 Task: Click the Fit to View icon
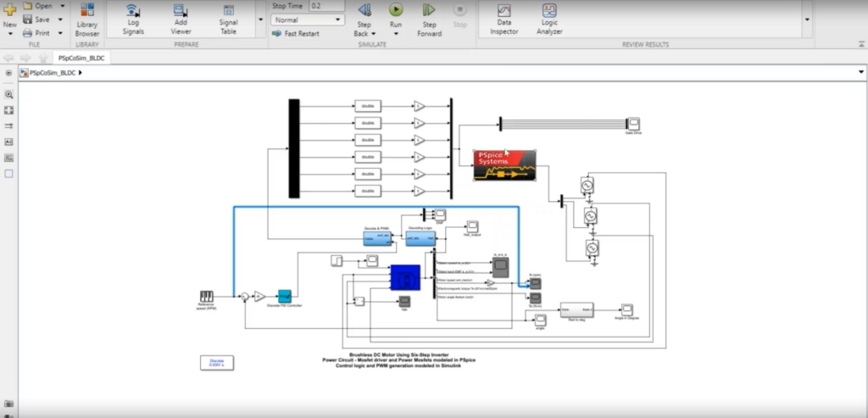point(8,110)
